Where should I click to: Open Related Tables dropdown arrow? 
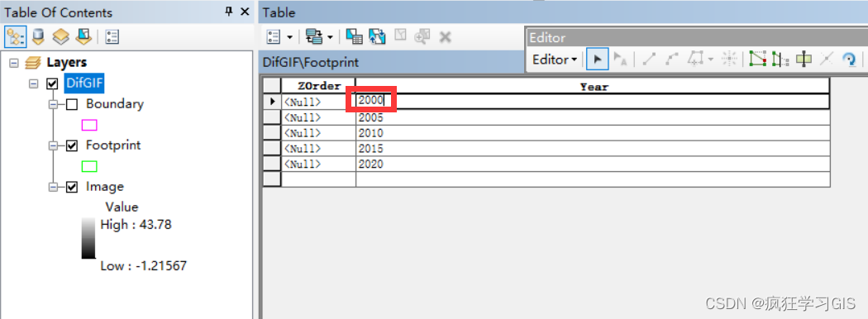[x=330, y=38]
